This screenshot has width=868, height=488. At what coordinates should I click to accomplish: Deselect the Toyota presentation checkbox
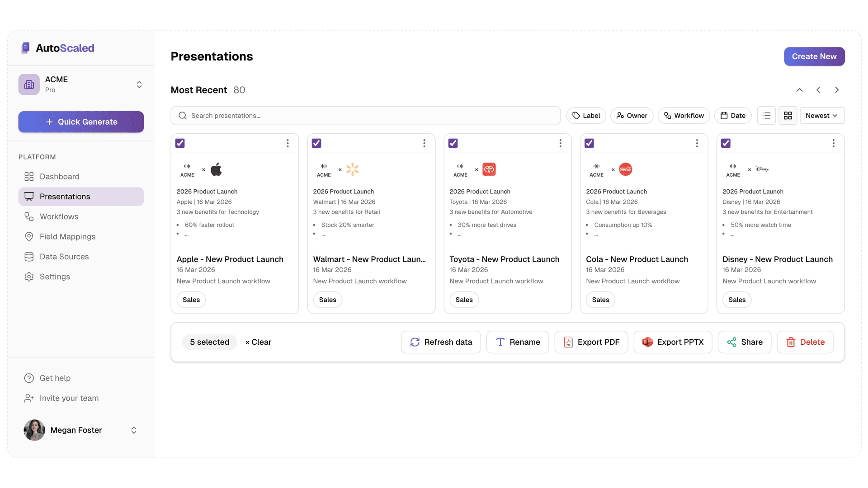tap(453, 143)
